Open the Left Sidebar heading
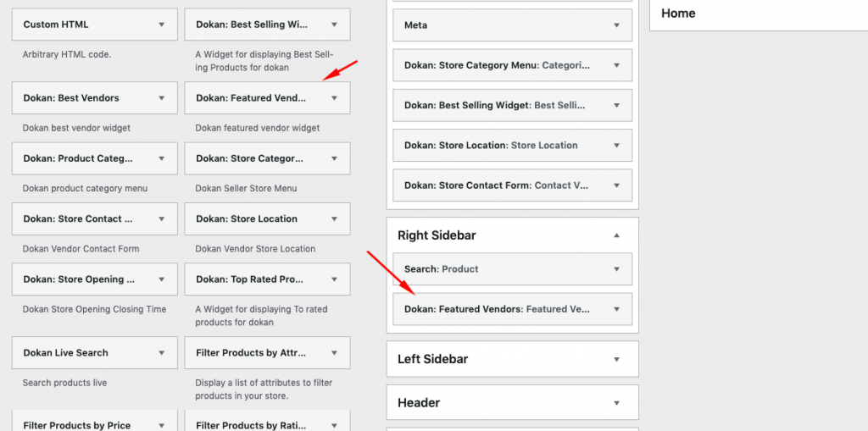The image size is (868, 431). click(x=433, y=359)
